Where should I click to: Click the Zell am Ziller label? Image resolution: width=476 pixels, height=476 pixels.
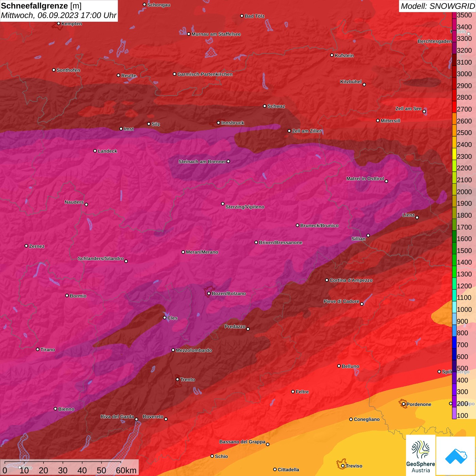pos(306,131)
